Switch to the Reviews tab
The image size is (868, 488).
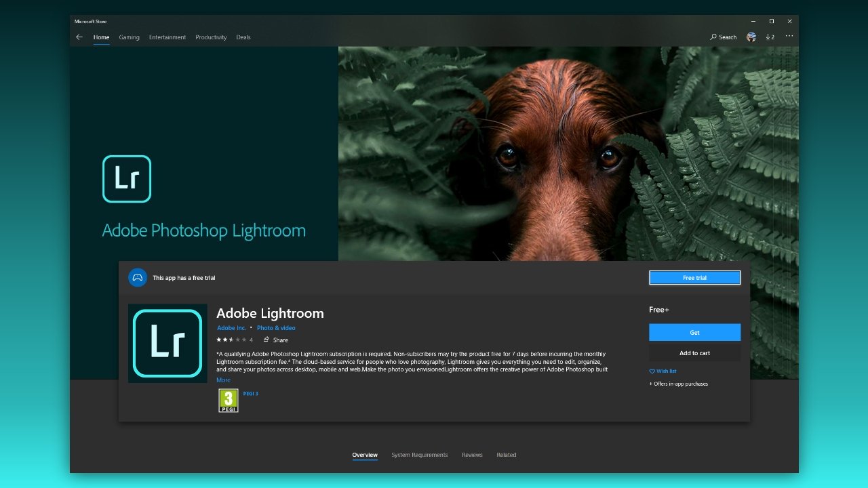472,455
